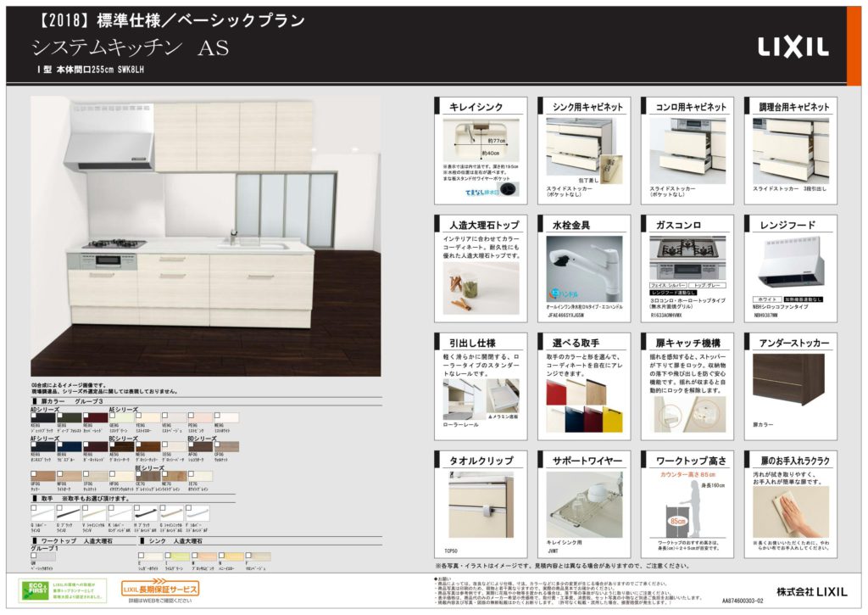This screenshot has width=868, height=615.
Task: Click the ガスコンロ card heading
Action: [679, 225]
